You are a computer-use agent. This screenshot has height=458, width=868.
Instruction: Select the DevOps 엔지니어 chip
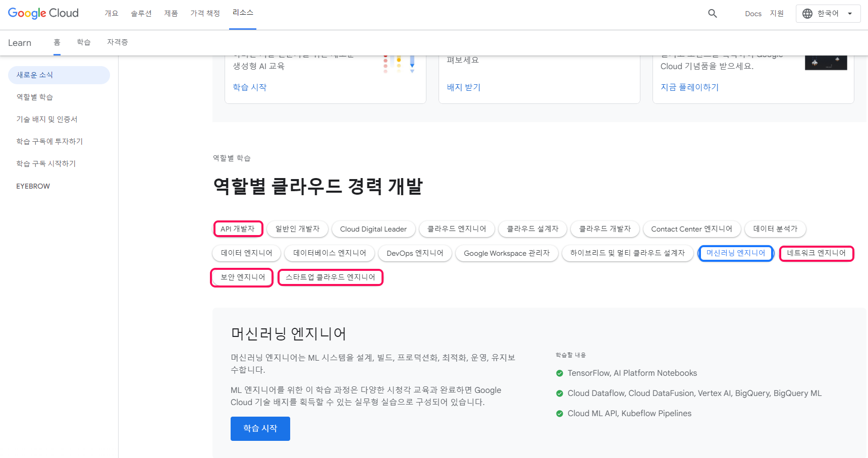pos(415,253)
